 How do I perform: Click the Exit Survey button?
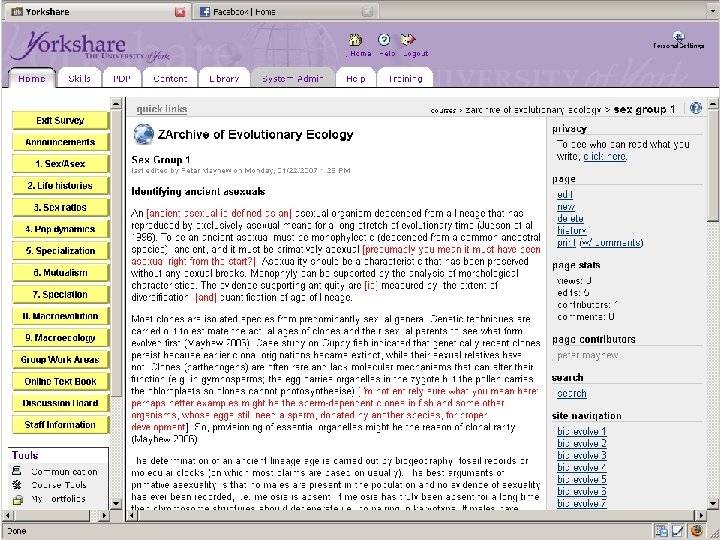60,121
